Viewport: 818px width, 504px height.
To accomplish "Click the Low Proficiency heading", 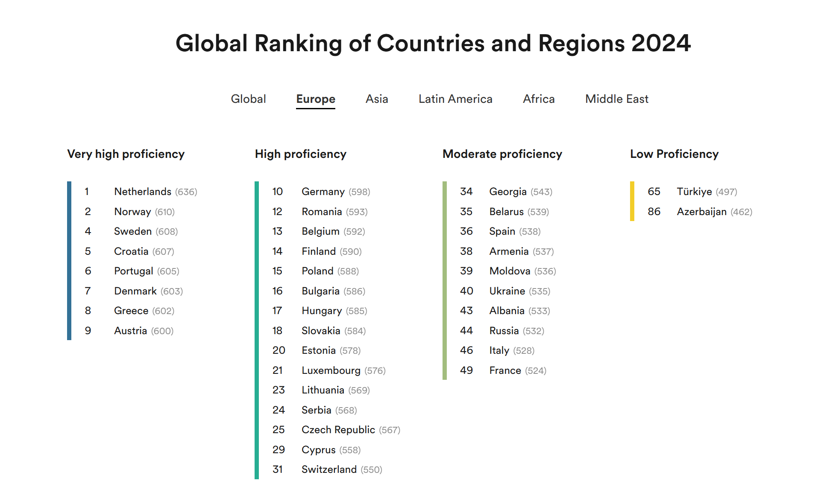I will 674,154.
